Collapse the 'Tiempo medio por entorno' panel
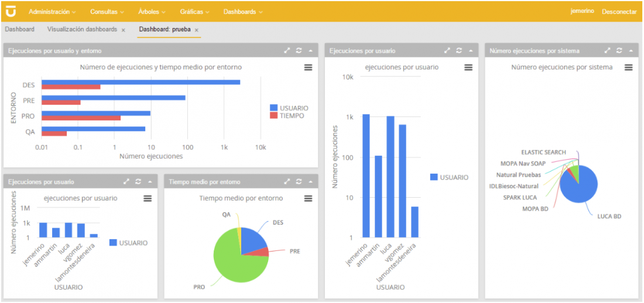This screenshot has height=303, width=644. pyautogui.click(x=310, y=182)
